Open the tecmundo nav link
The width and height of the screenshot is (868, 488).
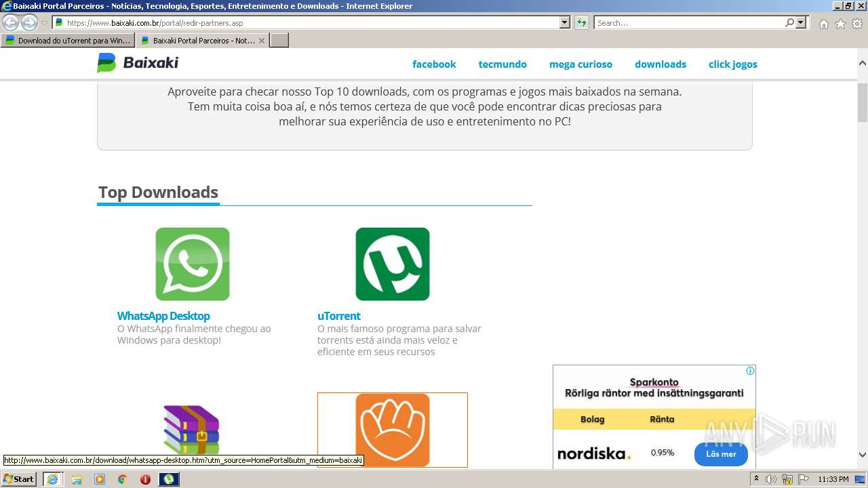[x=502, y=64]
